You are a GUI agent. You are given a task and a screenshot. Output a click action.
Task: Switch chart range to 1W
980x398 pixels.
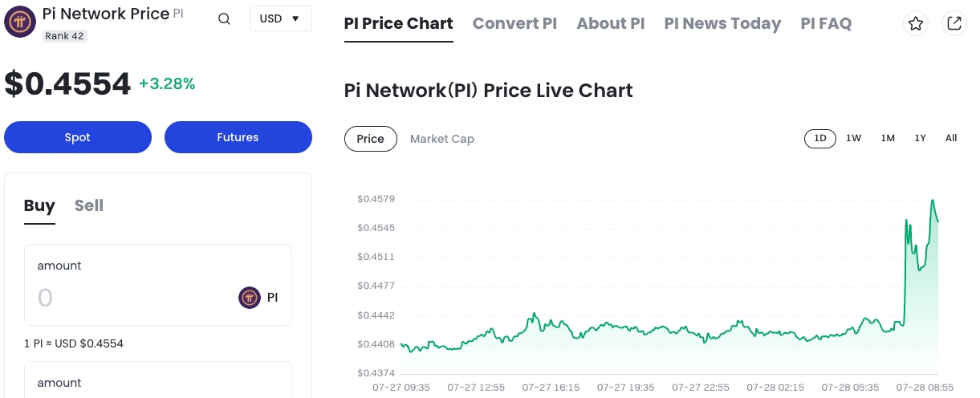pyautogui.click(x=853, y=138)
